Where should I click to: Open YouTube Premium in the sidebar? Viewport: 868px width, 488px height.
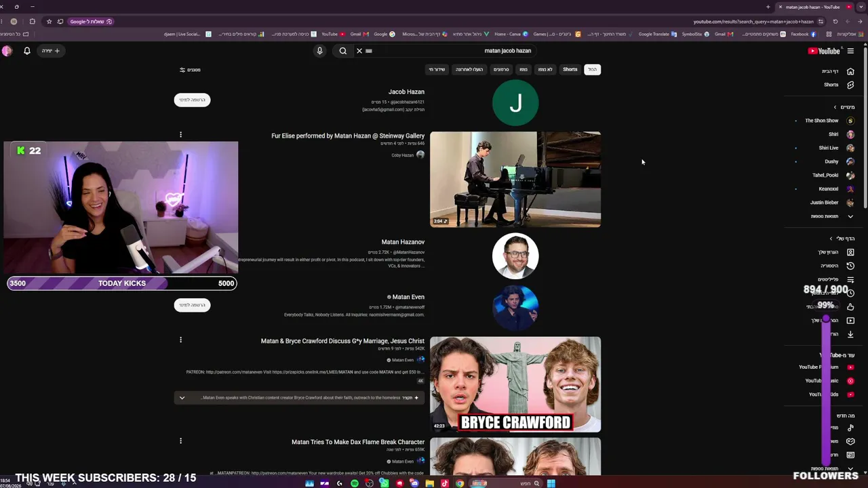826,367
